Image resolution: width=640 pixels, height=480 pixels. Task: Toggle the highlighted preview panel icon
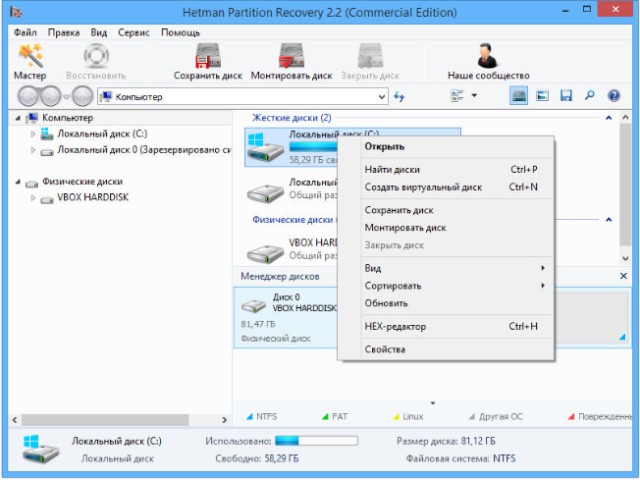pos(518,96)
